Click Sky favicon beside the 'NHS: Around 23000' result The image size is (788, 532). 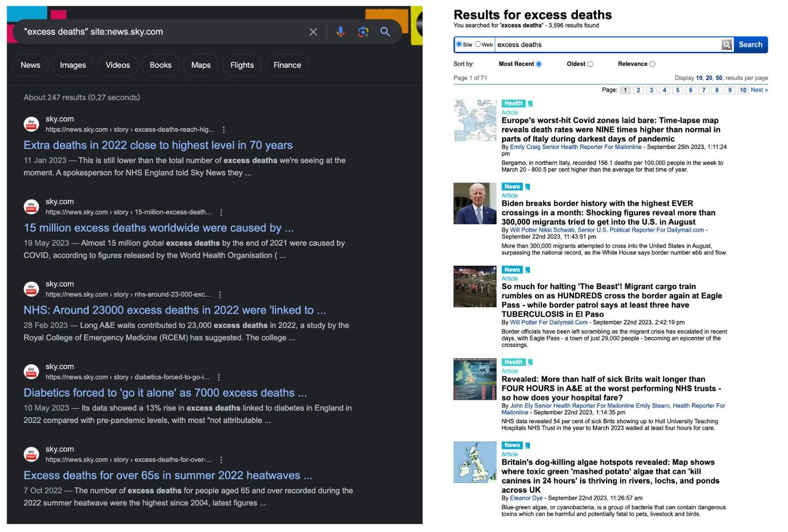[x=31, y=289]
